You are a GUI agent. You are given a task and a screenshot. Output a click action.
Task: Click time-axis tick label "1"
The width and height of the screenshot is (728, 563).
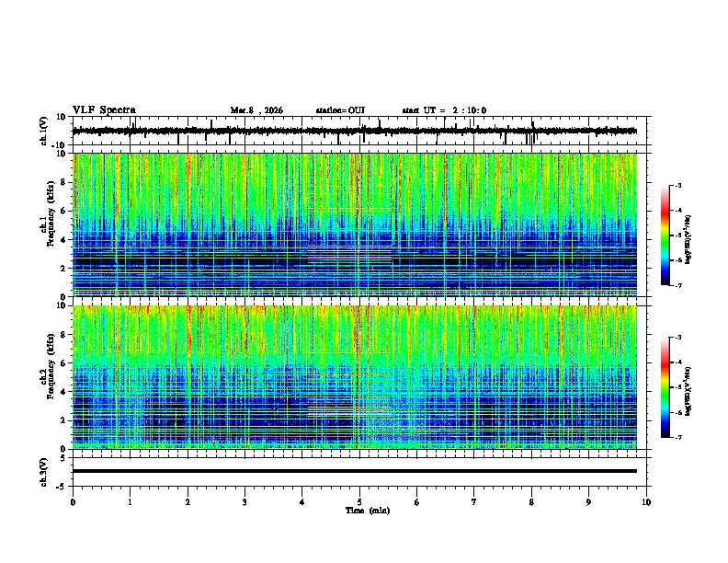click(130, 502)
